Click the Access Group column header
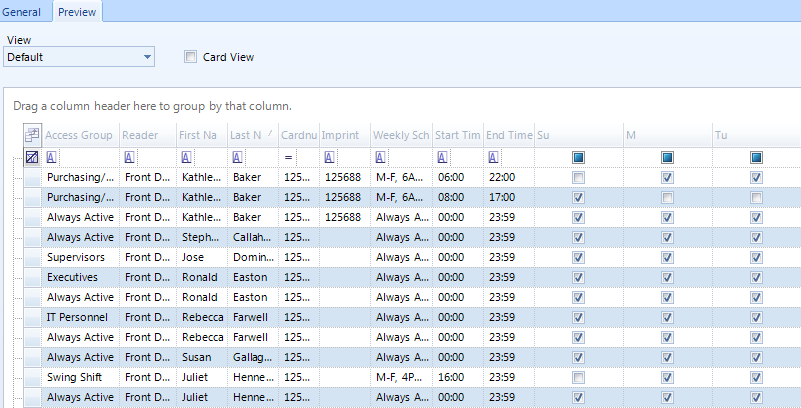The width and height of the screenshot is (801, 408). [79, 135]
